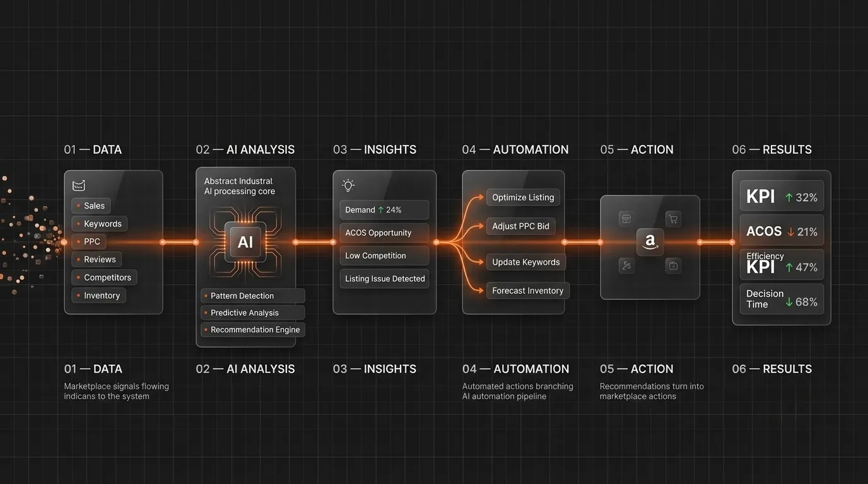Choose the PPC data source pill
The image size is (868, 484).
coord(89,241)
